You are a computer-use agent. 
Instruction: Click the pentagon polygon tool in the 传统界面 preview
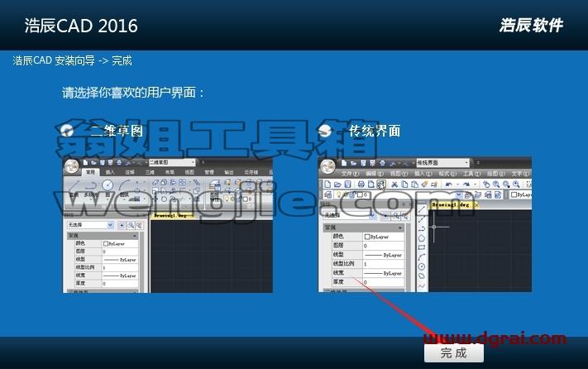pyautogui.click(x=422, y=238)
